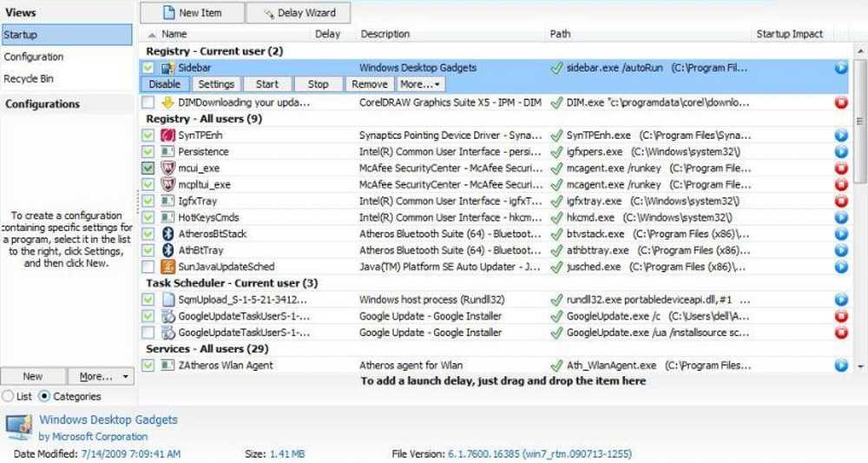The width and height of the screenshot is (868, 463).
Task: Click green checkmark next to sidebar.exe path
Action: tap(556, 68)
